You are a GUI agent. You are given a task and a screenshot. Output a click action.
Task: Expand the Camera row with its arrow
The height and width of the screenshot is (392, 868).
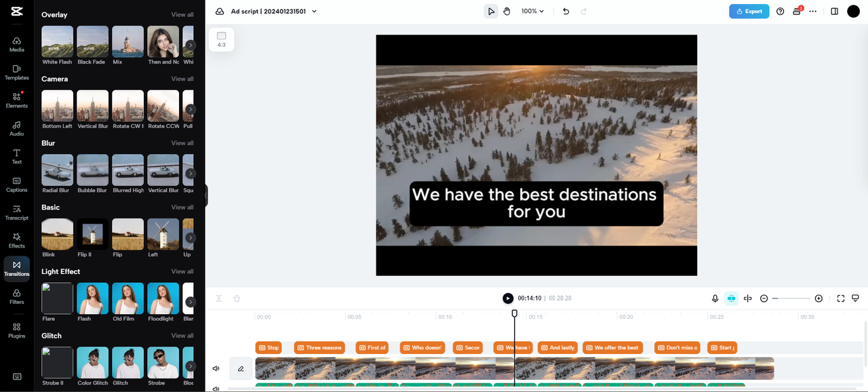tap(191, 109)
